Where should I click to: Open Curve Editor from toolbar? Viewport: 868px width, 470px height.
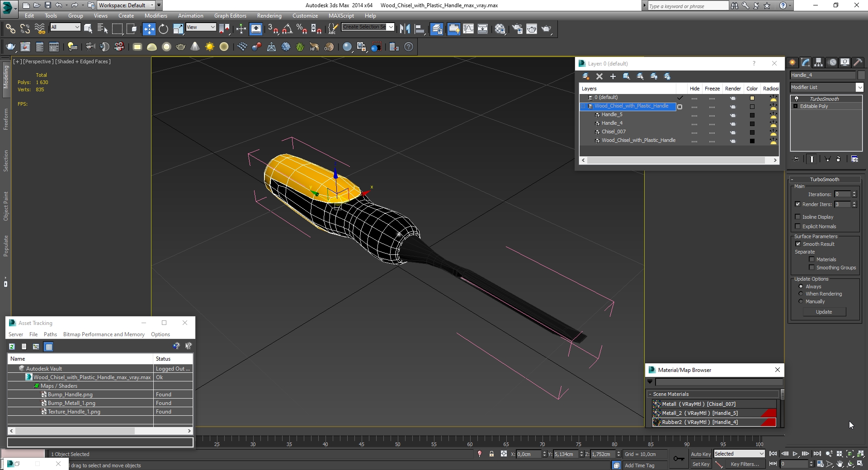coord(468,29)
